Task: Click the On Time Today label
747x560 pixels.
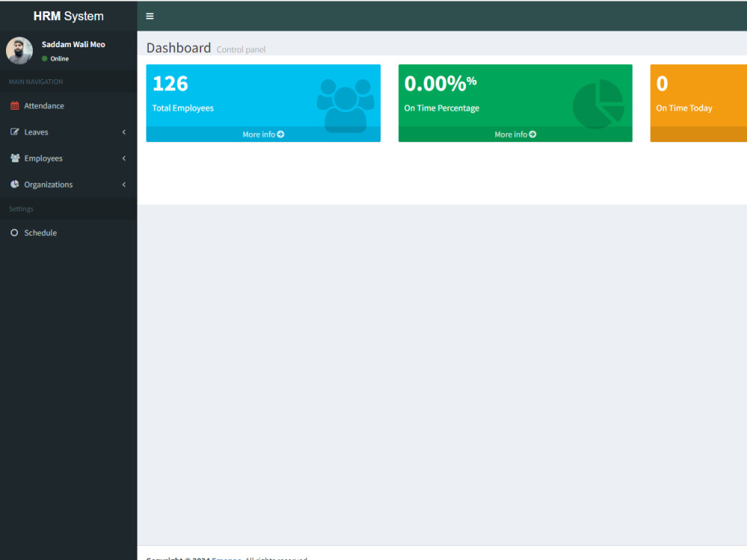Action: [684, 108]
